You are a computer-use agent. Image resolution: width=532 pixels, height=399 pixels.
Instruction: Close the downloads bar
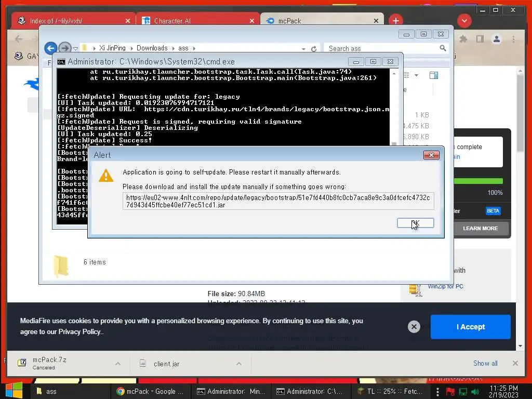[515, 363]
